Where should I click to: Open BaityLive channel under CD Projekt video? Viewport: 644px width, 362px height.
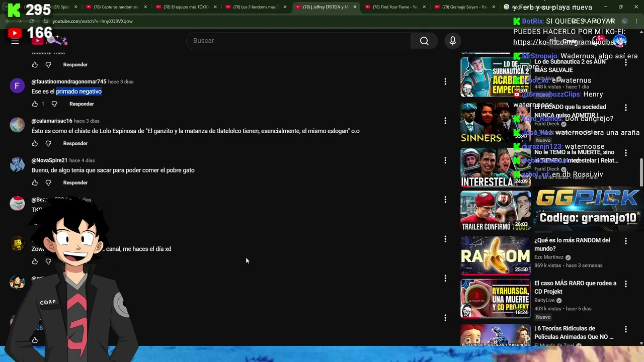544,300
